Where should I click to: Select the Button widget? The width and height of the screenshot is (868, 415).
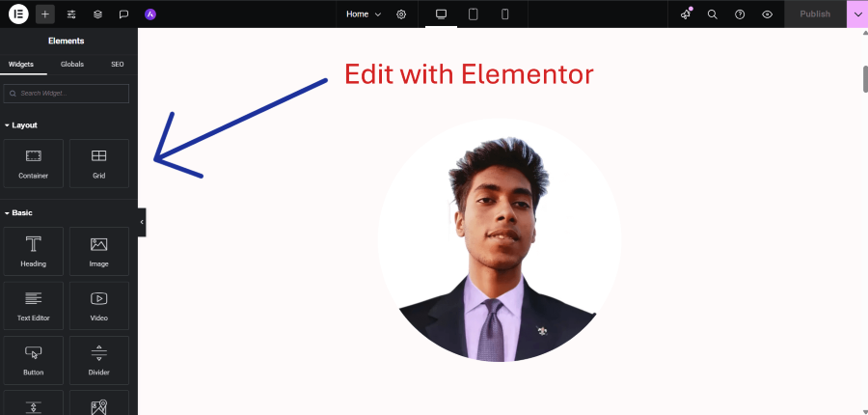(x=33, y=360)
